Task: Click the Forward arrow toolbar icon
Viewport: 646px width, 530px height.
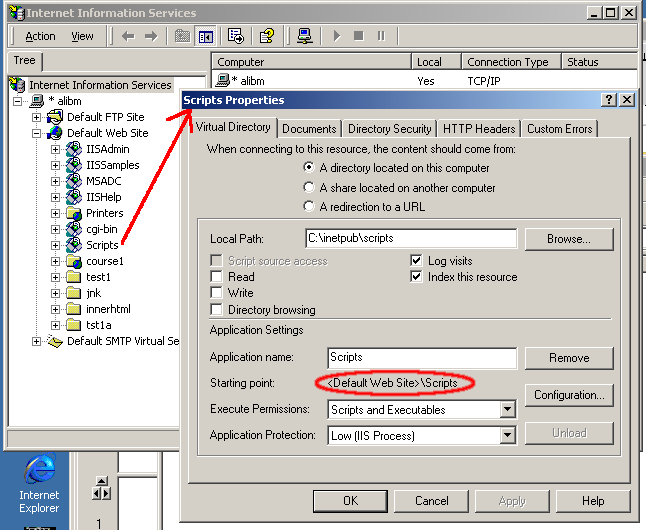Action: tap(151, 36)
